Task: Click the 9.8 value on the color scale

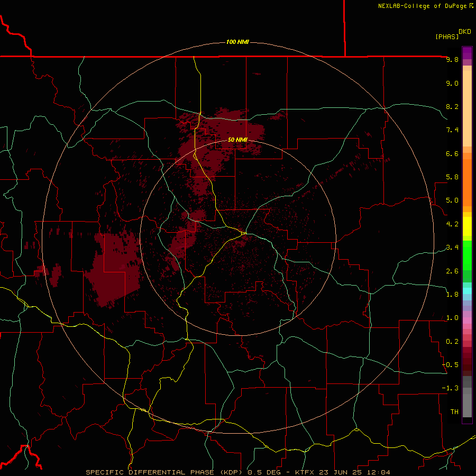Action: coord(452,59)
